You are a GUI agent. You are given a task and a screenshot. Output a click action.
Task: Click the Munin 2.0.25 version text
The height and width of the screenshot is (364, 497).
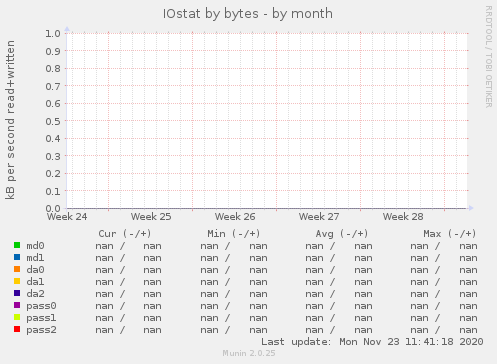[249, 353]
